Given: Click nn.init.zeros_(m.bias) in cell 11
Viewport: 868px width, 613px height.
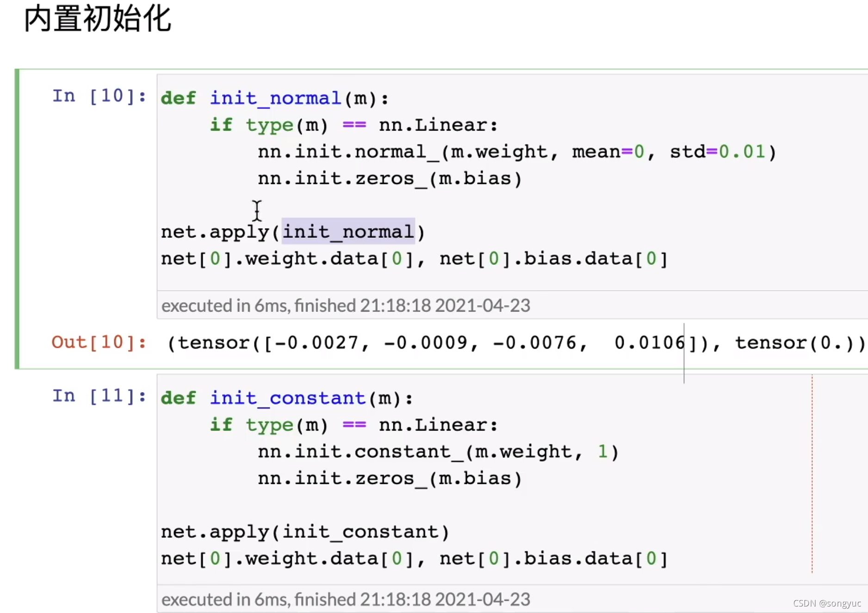Looking at the screenshot, I should pyautogui.click(x=390, y=479).
